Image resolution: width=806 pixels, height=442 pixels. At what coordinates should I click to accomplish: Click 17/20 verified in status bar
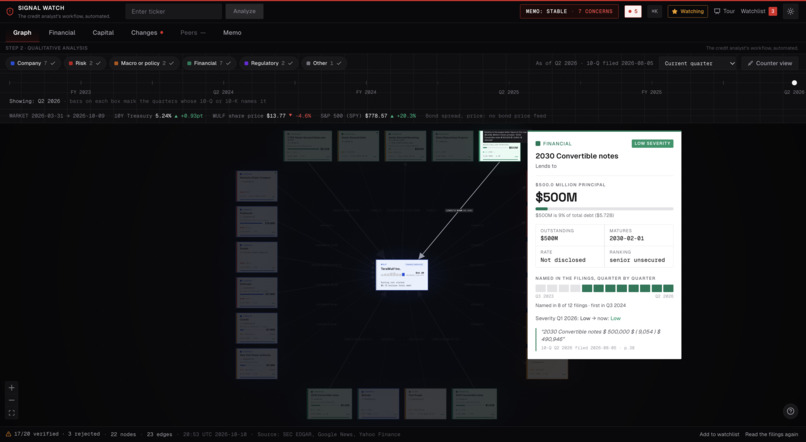[36, 434]
